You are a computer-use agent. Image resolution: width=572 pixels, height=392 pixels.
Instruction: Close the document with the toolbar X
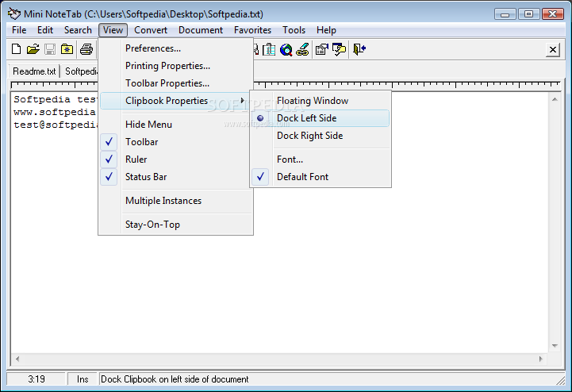(x=553, y=49)
